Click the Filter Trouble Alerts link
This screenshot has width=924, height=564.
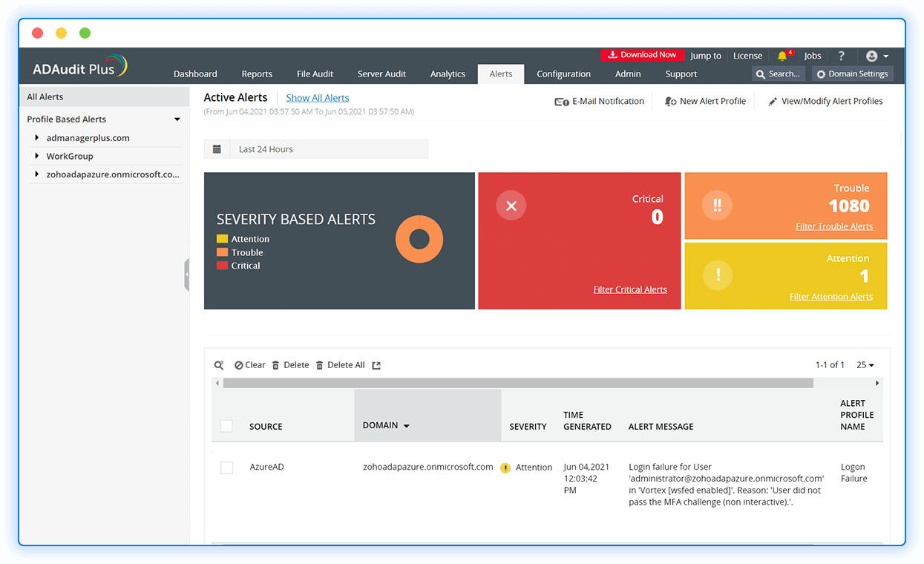pyautogui.click(x=834, y=226)
